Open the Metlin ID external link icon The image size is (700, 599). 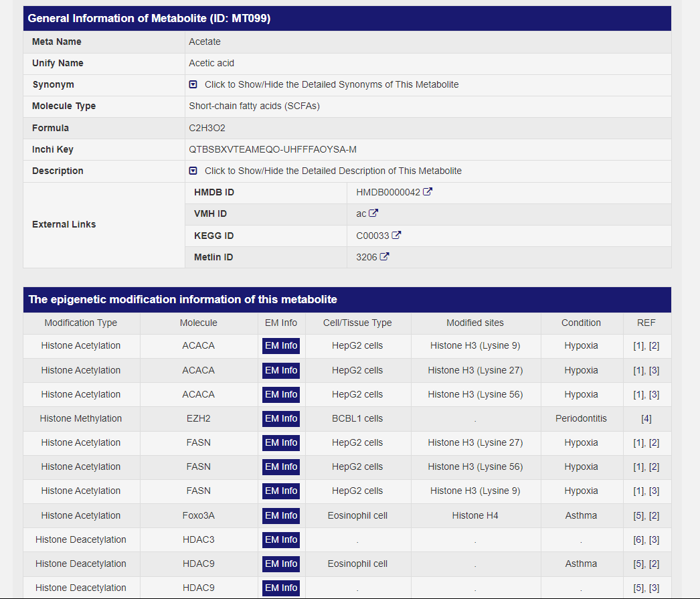click(384, 257)
